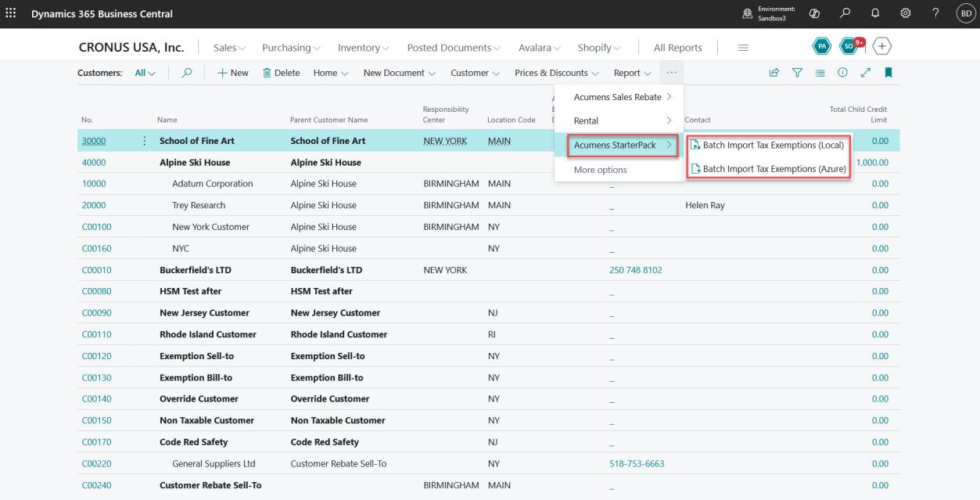
Task: Switch list layout using the view icon
Action: (x=820, y=73)
